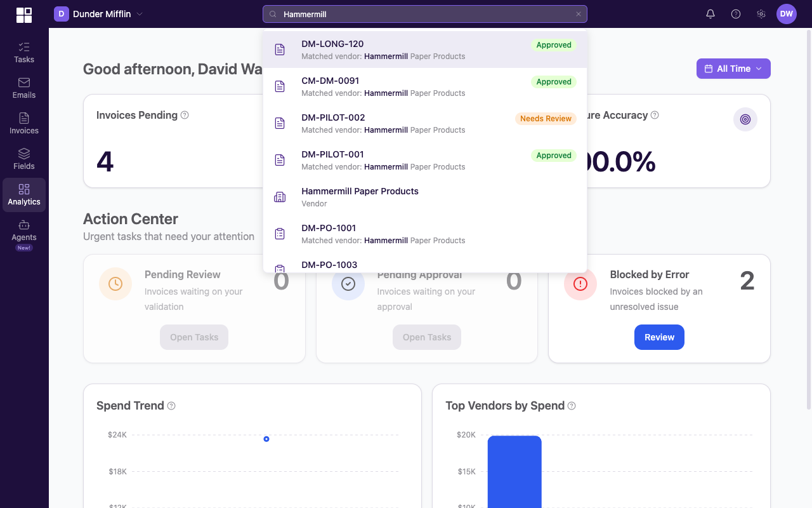Click the Approved badge on DM-LONG-120
Viewport: 812px width, 508px height.
[554, 45]
